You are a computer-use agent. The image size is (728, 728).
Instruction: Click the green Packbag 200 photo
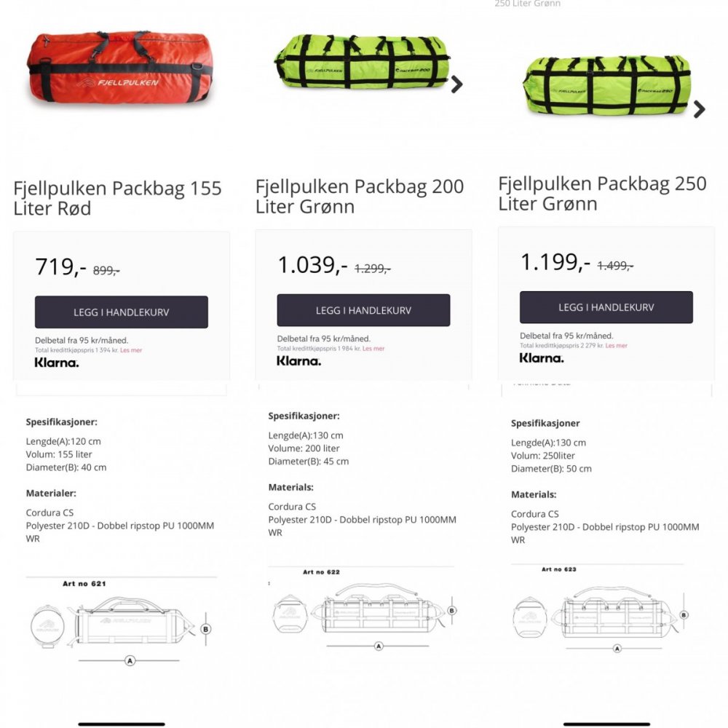coord(360,62)
